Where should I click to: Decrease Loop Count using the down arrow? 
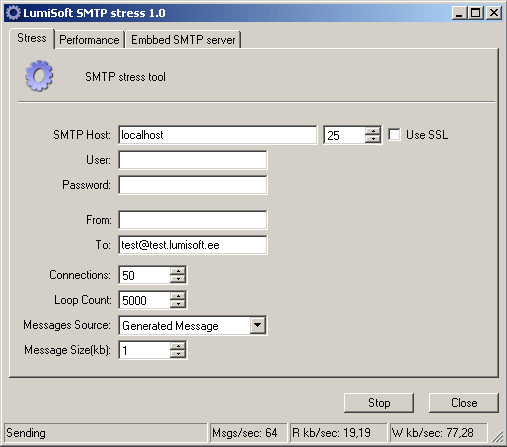coord(178,304)
